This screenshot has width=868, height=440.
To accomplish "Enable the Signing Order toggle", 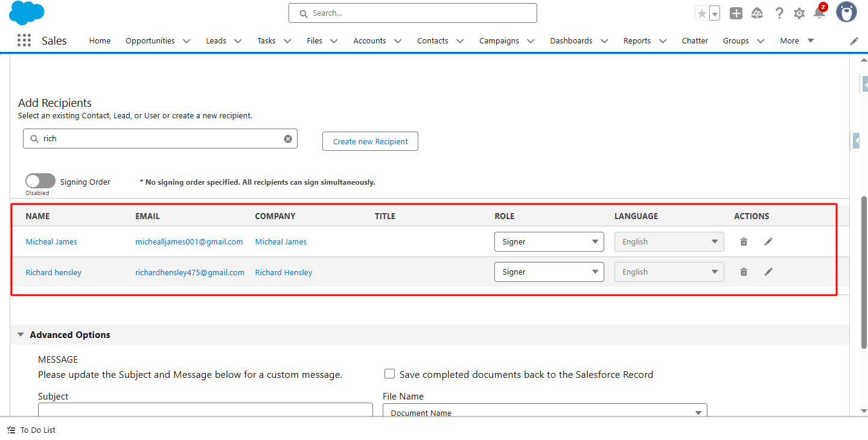I will pyautogui.click(x=40, y=181).
